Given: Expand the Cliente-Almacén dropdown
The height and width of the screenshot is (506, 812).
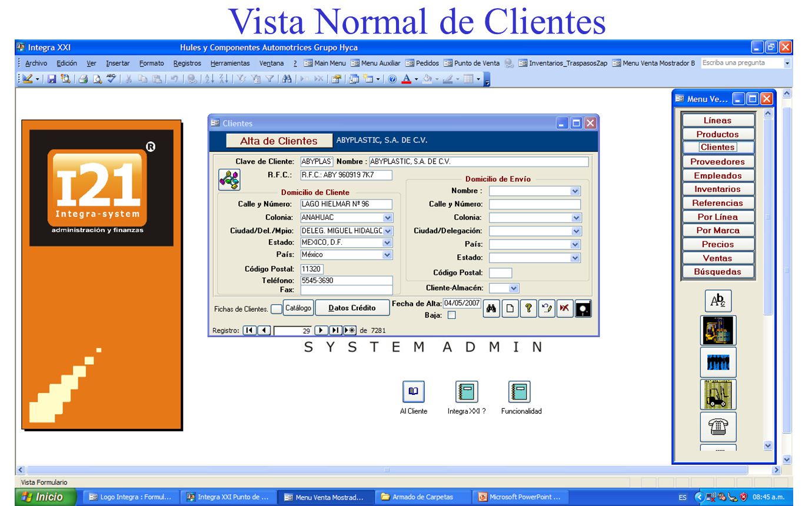Looking at the screenshot, I should pos(514,288).
